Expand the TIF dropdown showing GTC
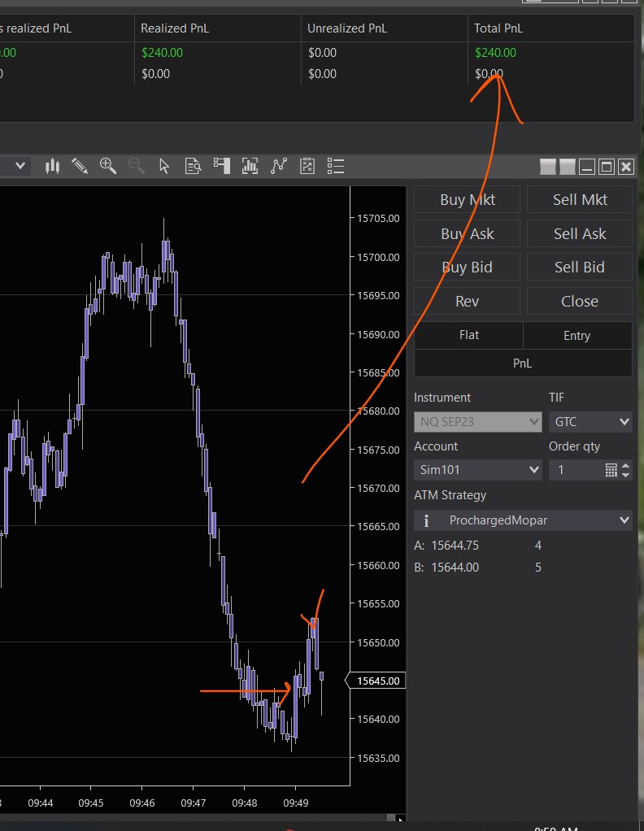 tap(590, 422)
